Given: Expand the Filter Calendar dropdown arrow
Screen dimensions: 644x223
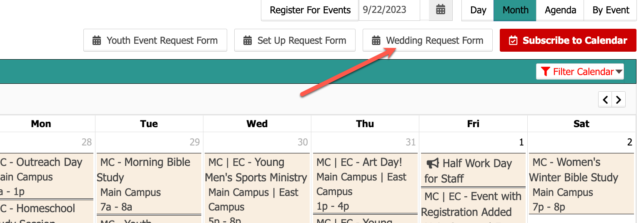Looking at the screenshot, I should tap(619, 72).
